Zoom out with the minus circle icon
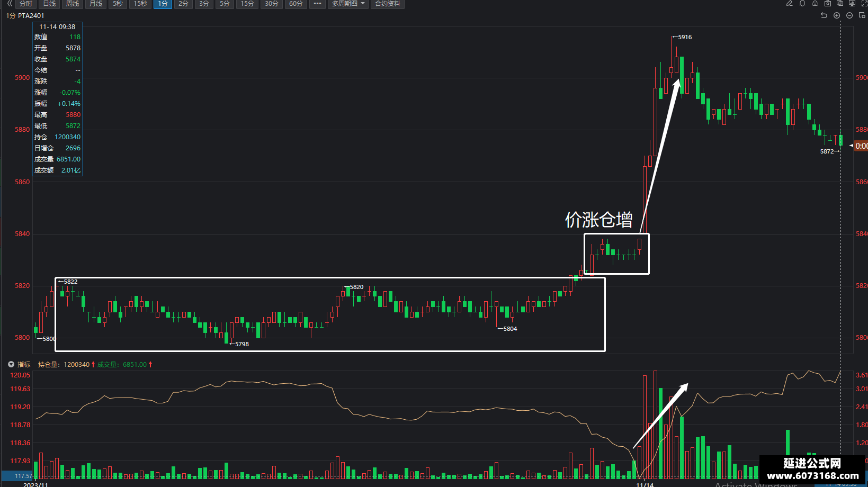Screen dimensions: 868x487 click(x=849, y=15)
